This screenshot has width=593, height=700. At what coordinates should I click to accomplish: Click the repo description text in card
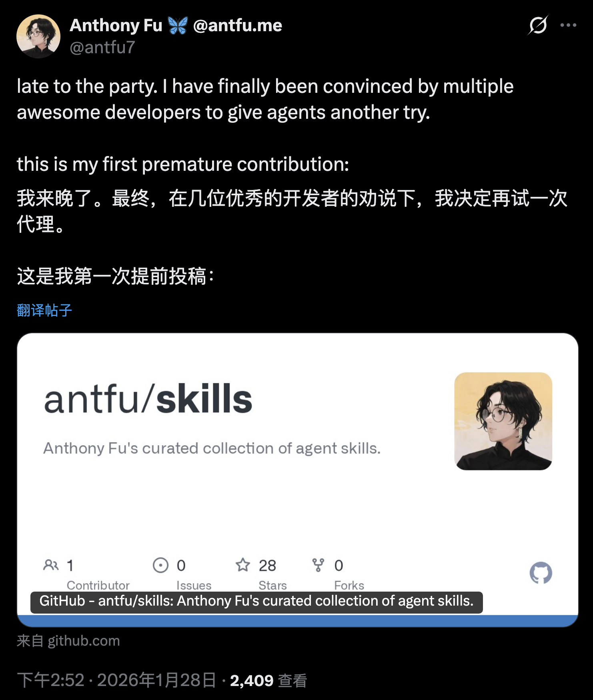point(212,448)
